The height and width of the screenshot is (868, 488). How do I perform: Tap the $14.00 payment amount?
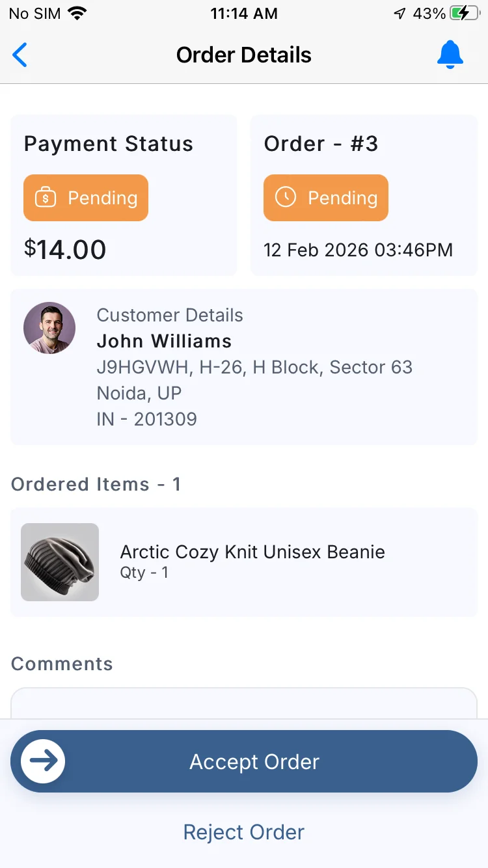point(65,249)
